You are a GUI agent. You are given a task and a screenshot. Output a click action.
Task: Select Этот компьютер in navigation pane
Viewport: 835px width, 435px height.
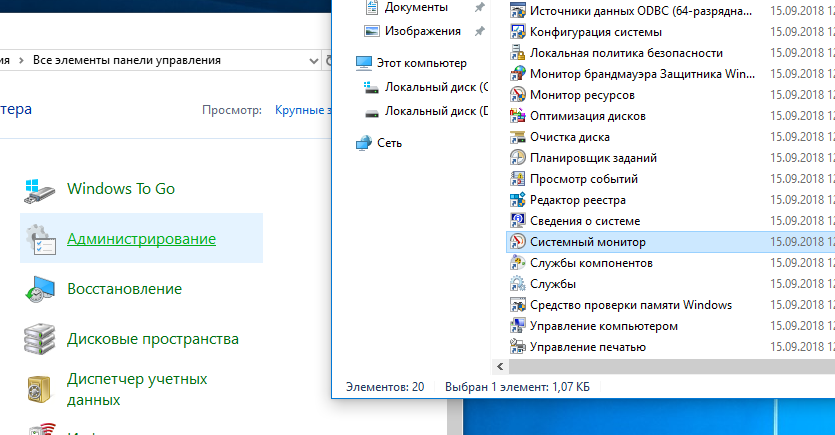422,63
